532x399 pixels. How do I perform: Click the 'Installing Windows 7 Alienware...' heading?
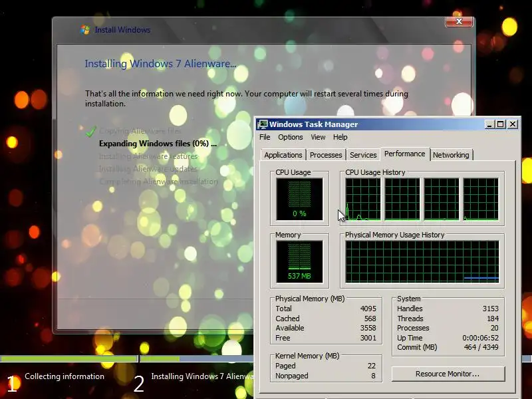(x=160, y=63)
